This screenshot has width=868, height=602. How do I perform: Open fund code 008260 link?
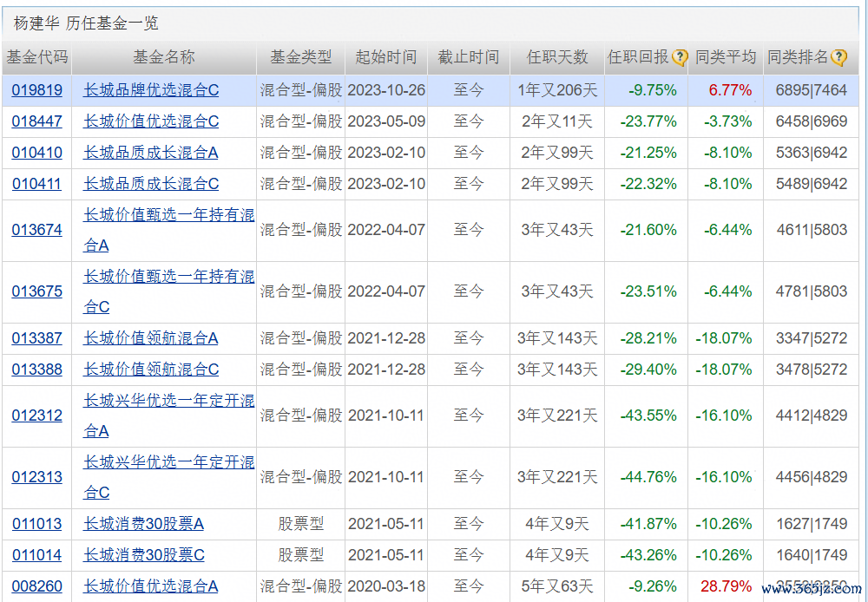pyautogui.click(x=37, y=586)
